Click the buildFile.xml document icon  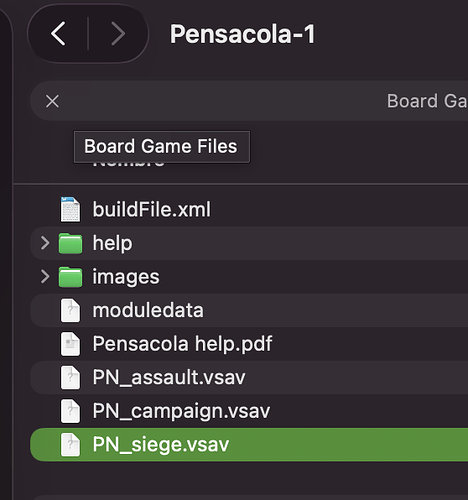click(70, 209)
